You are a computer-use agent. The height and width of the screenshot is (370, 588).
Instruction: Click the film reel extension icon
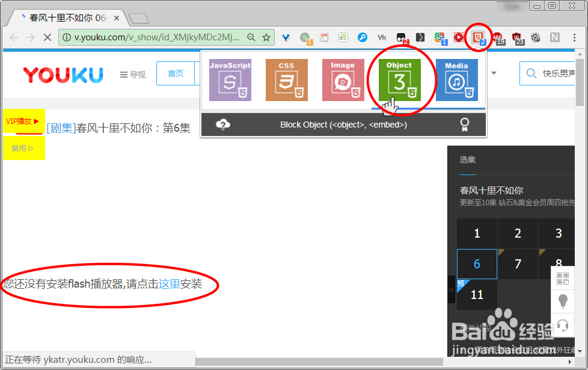536,37
